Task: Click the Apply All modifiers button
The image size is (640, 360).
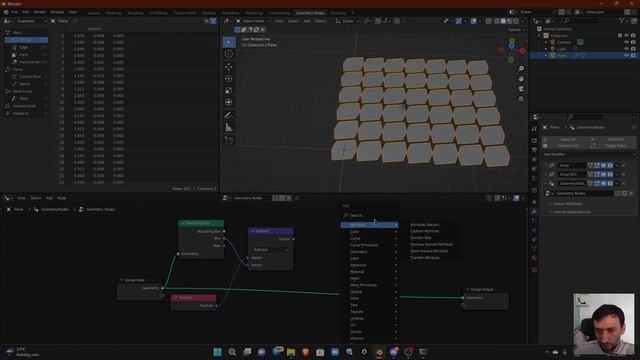Action: (566, 139)
